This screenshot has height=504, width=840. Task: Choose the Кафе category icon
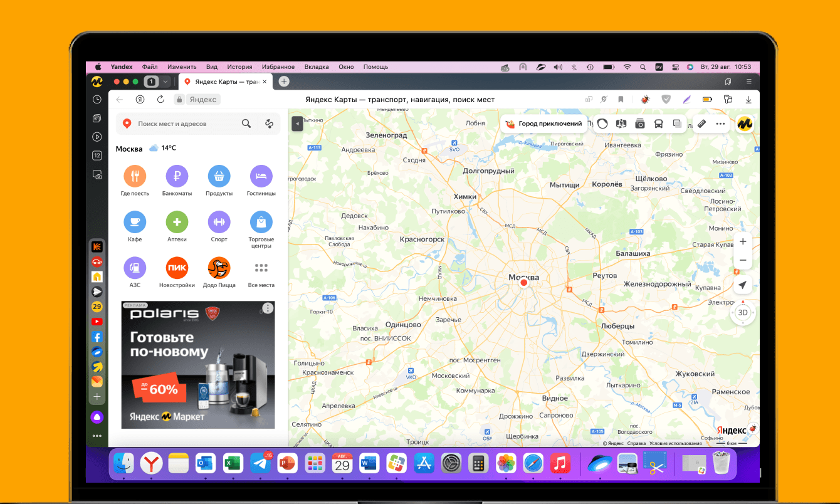click(x=135, y=222)
